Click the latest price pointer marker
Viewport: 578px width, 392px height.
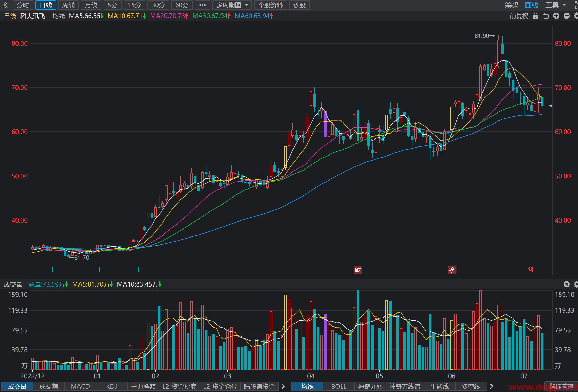click(x=550, y=105)
